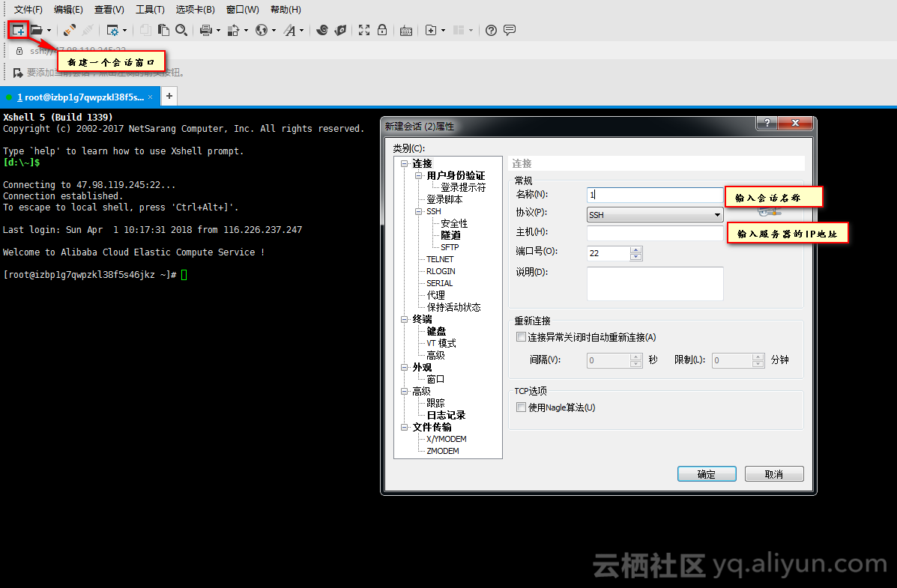Viewport: 897px width, 588px height.
Task: Click the 取消 button
Action: (x=774, y=474)
